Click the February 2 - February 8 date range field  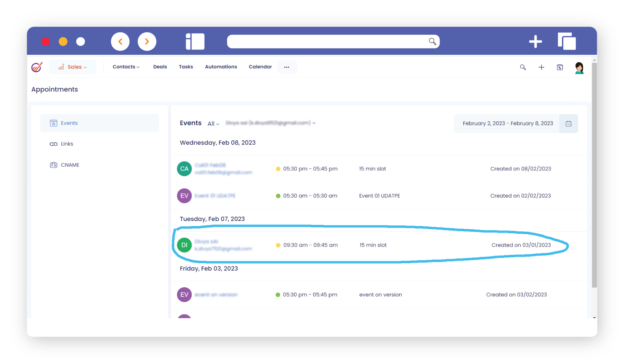tap(507, 124)
